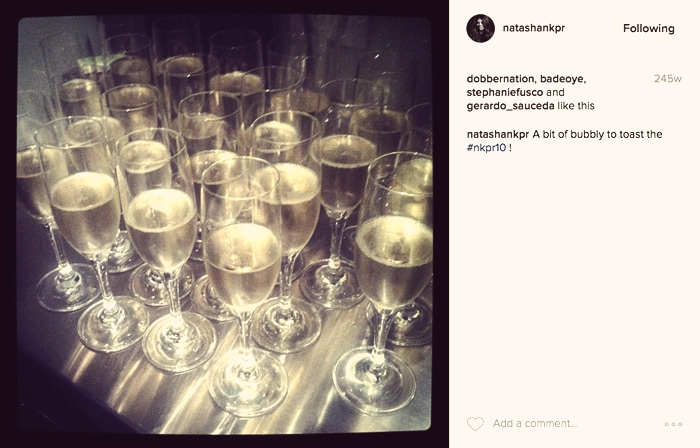Click the champagne glasses photo
Screen dimensions: 700x448
tap(225, 224)
